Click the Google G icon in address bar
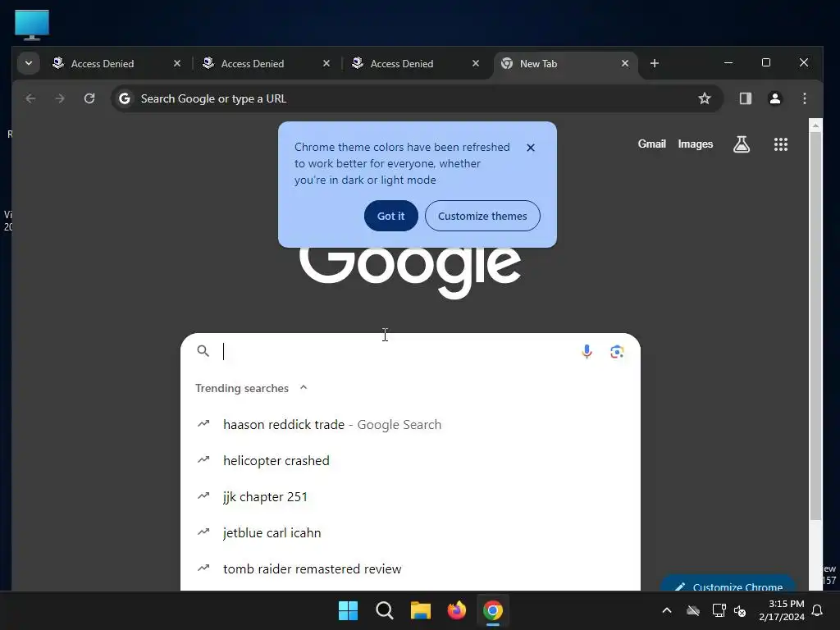840x630 pixels. coord(125,98)
